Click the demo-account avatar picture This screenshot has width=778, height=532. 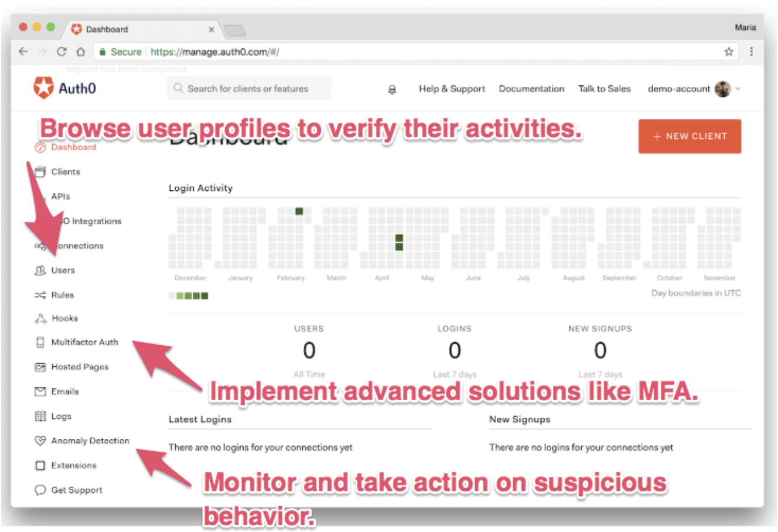[722, 89]
